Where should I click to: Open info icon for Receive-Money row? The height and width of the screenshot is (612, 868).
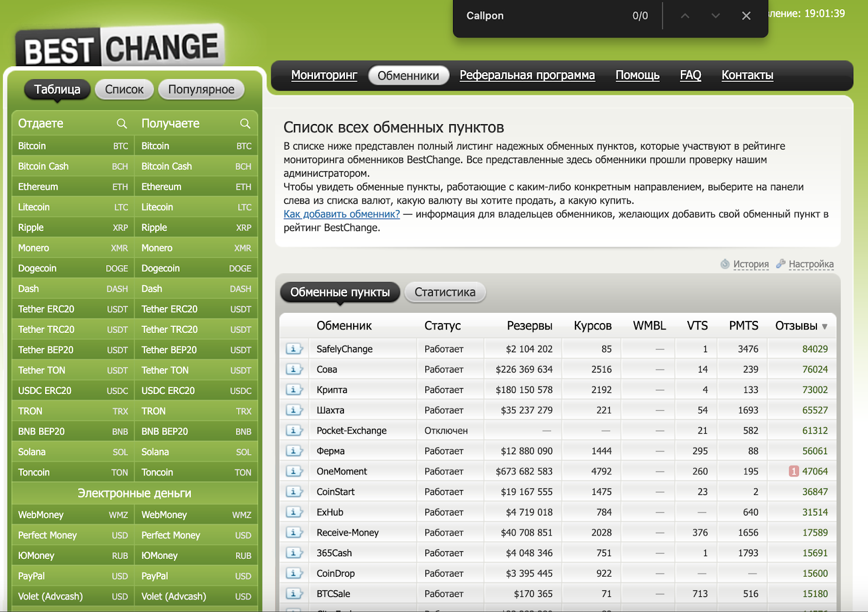coord(294,532)
